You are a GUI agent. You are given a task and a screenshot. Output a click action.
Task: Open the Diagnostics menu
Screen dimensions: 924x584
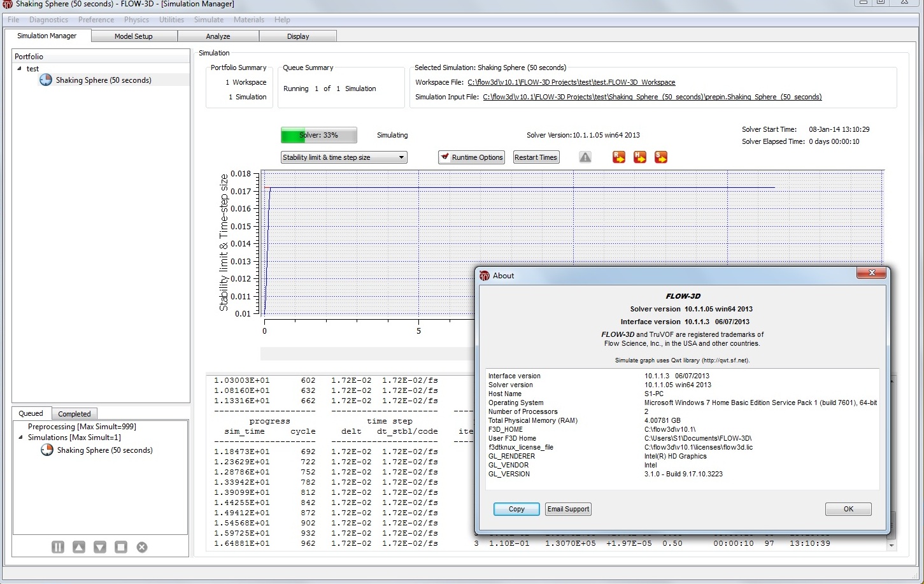[x=48, y=20]
